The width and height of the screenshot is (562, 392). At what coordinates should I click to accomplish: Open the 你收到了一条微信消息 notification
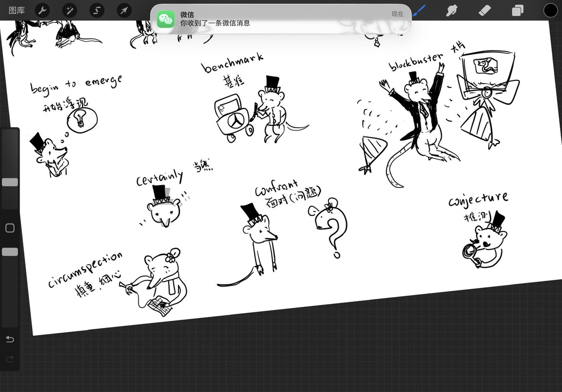pos(281,19)
